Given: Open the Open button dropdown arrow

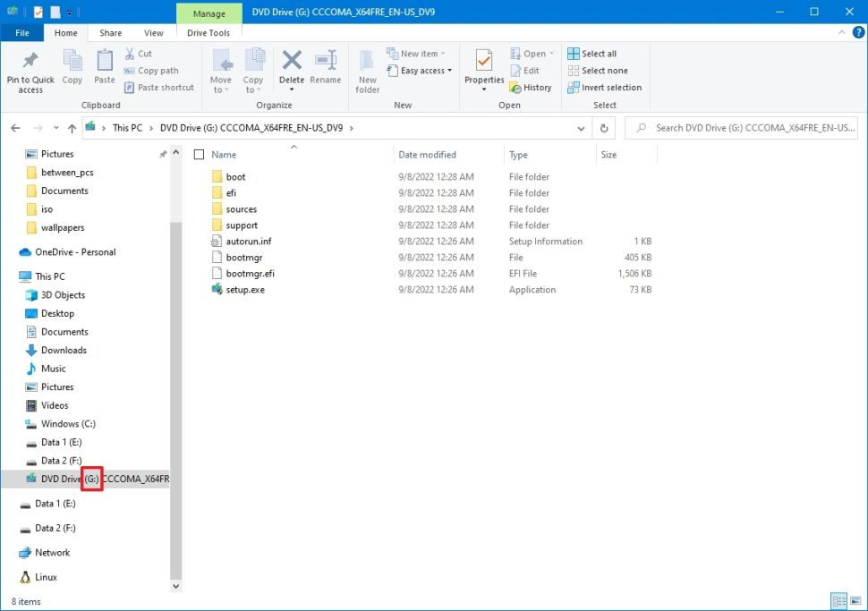Looking at the screenshot, I should point(552,54).
